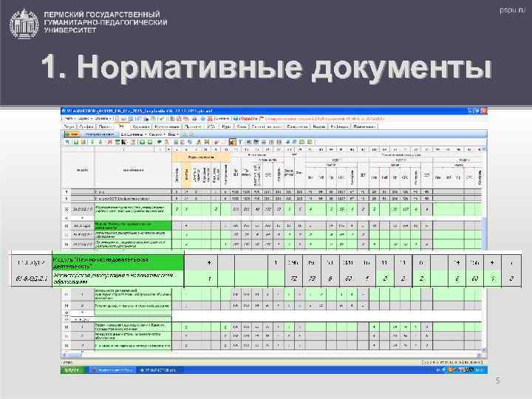Switch to the Кафедры tab

(339, 127)
